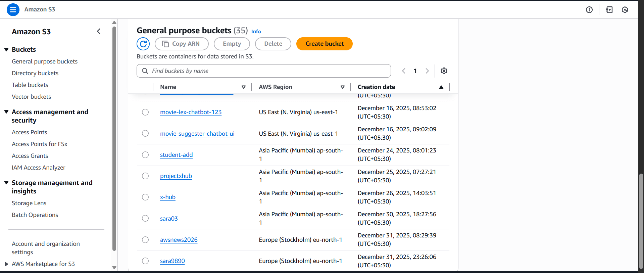Go to previous page of buckets
The height and width of the screenshot is (273, 644).
(404, 71)
